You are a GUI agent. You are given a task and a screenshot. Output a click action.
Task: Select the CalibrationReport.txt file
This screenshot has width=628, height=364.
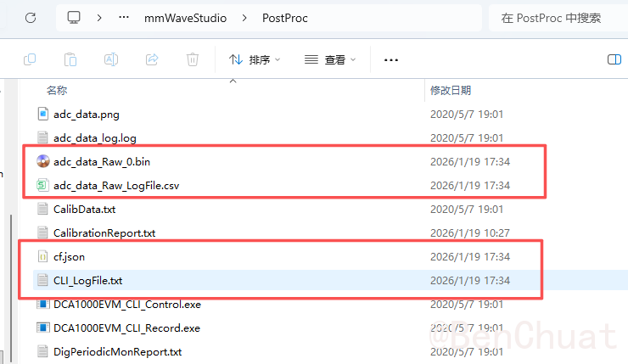104,232
